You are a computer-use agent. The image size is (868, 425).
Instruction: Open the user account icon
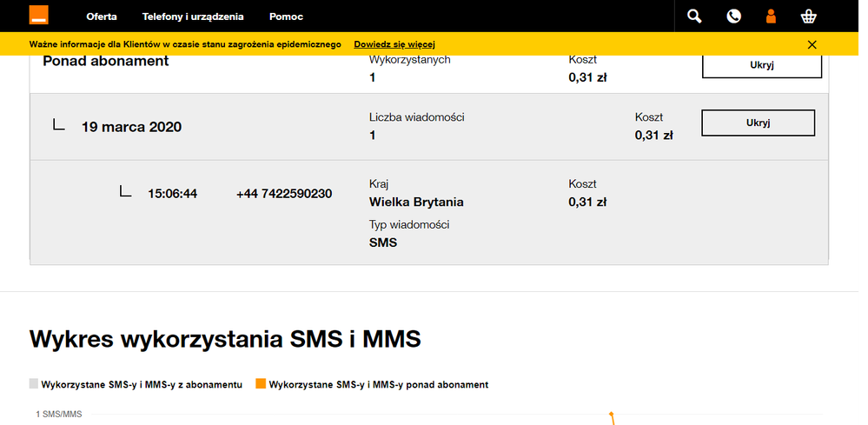pos(770,16)
